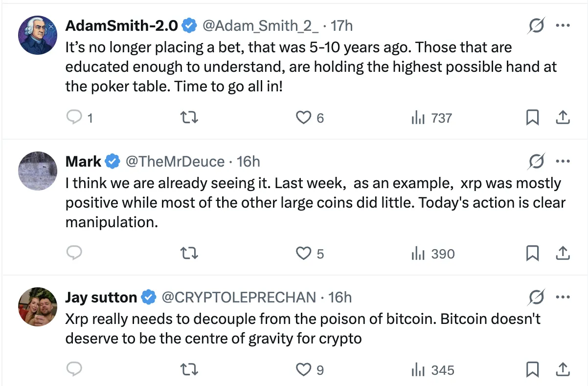View analytics showing 737 views on AdamSmith's tweet
Image resolution: width=588 pixels, height=386 pixels.
[419, 117]
